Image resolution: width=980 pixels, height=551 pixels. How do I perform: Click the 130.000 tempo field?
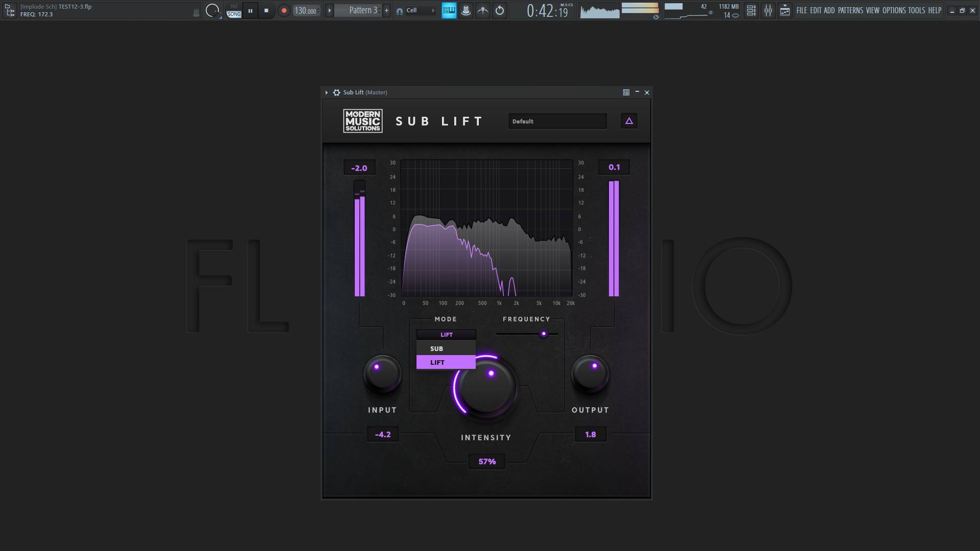[306, 11]
